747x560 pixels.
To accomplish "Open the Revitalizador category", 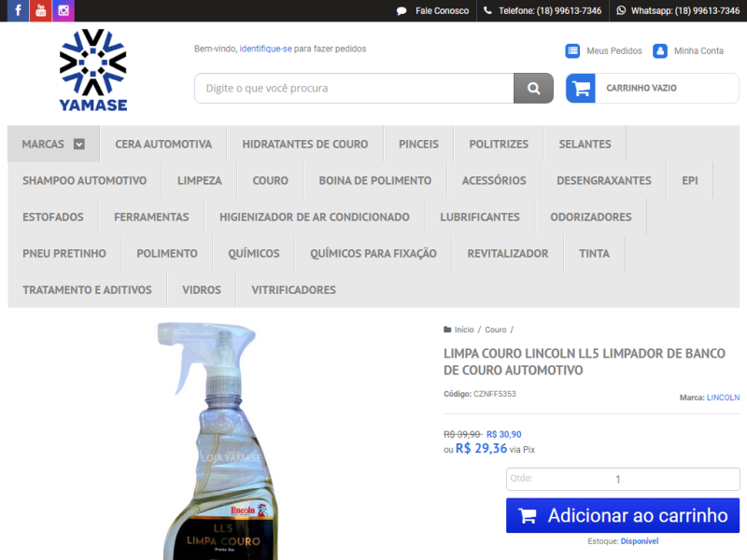I will point(507,254).
